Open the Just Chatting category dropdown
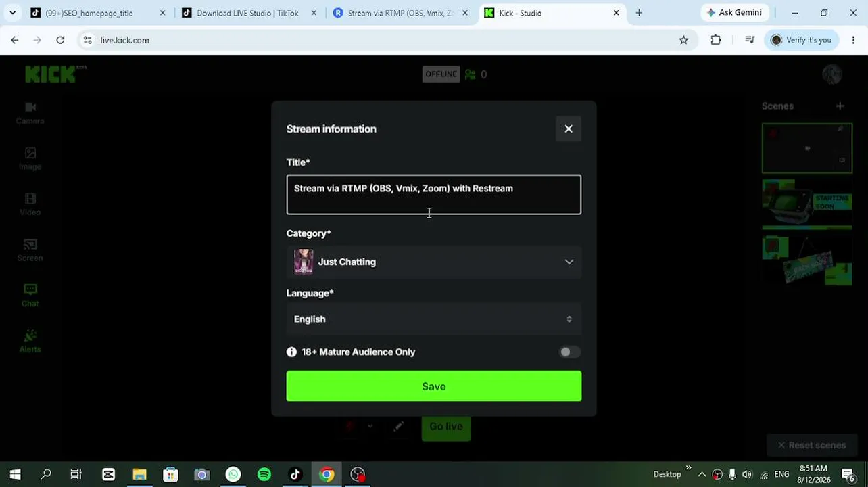The image size is (868, 487). pos(433,262)
